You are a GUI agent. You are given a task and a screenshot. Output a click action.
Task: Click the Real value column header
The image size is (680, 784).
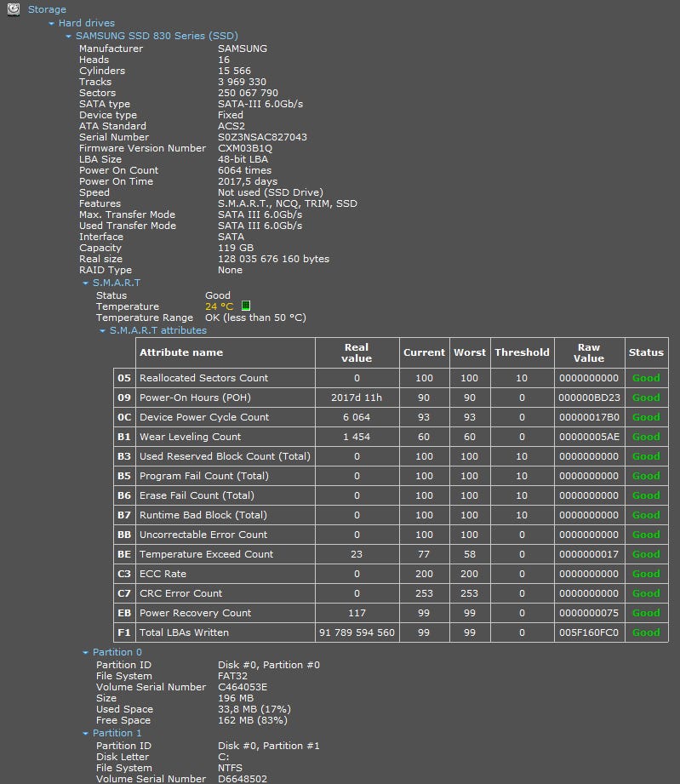[357, 352]
